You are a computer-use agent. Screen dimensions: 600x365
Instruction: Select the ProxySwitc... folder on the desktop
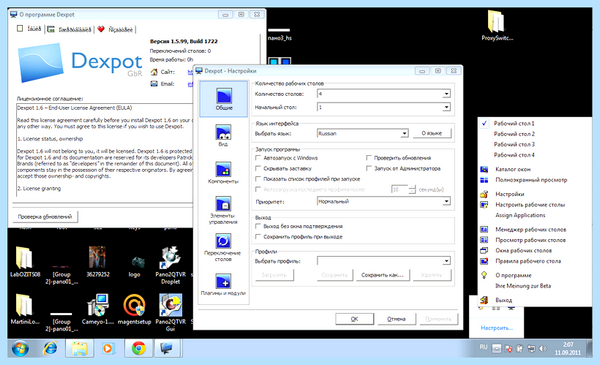497,25
